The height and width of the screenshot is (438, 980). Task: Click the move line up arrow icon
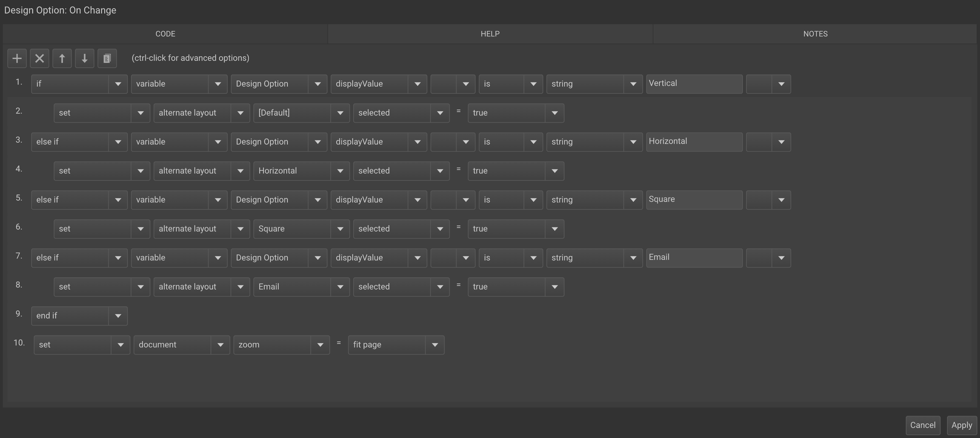62,59
